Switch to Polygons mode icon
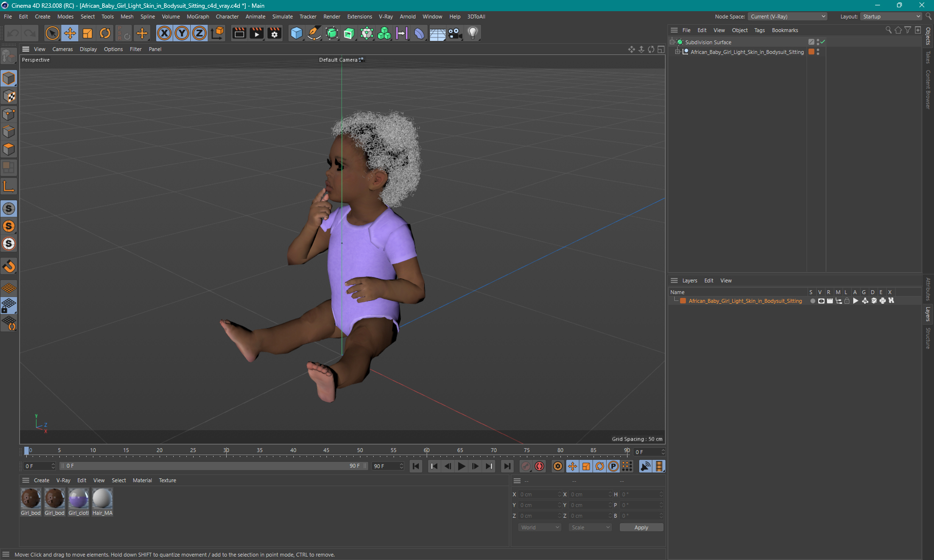This screenshot has height=560, width=934. point(9,149)
